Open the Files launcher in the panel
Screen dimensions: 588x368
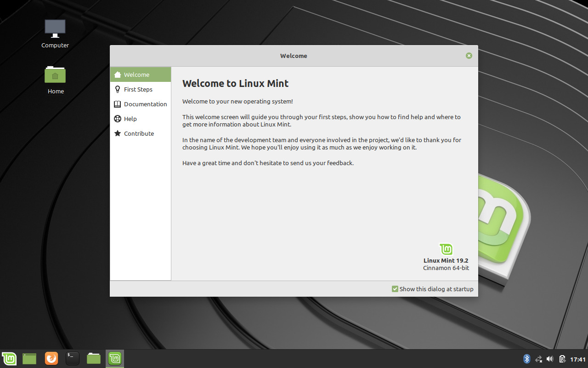click(94, 358)
